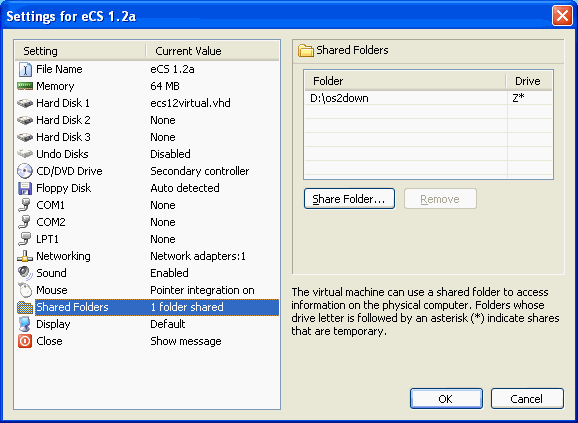Select the Hard Disk 1 icon
Screen dimensions: 578x423
click(x=25, y=103)
